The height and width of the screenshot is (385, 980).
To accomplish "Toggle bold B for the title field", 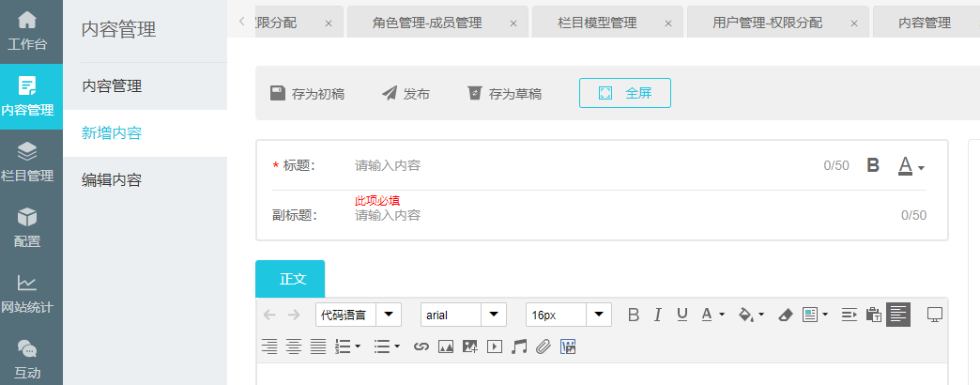I will (873, 165).
